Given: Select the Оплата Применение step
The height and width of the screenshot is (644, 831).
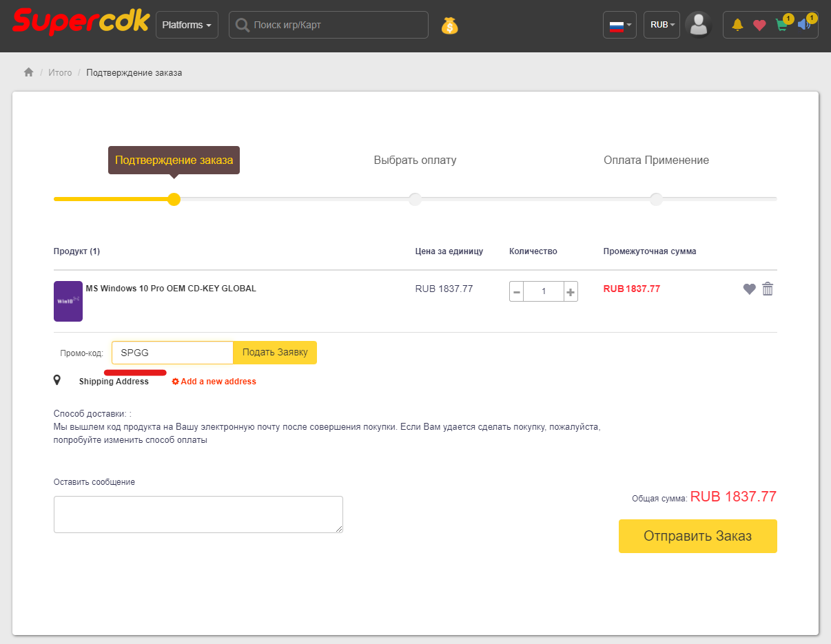Looking at the screenshot, I should tap(656, 160).
